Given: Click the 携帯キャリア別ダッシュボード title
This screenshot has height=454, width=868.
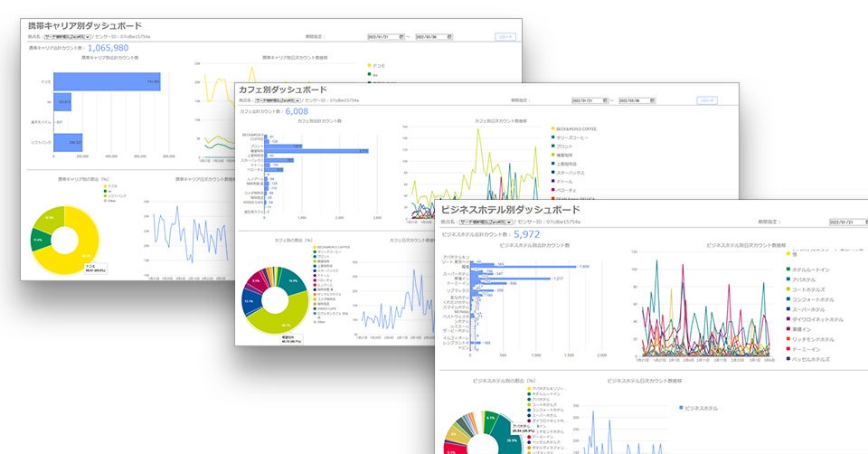Looking at the screenshot, I should coord(85,25).
